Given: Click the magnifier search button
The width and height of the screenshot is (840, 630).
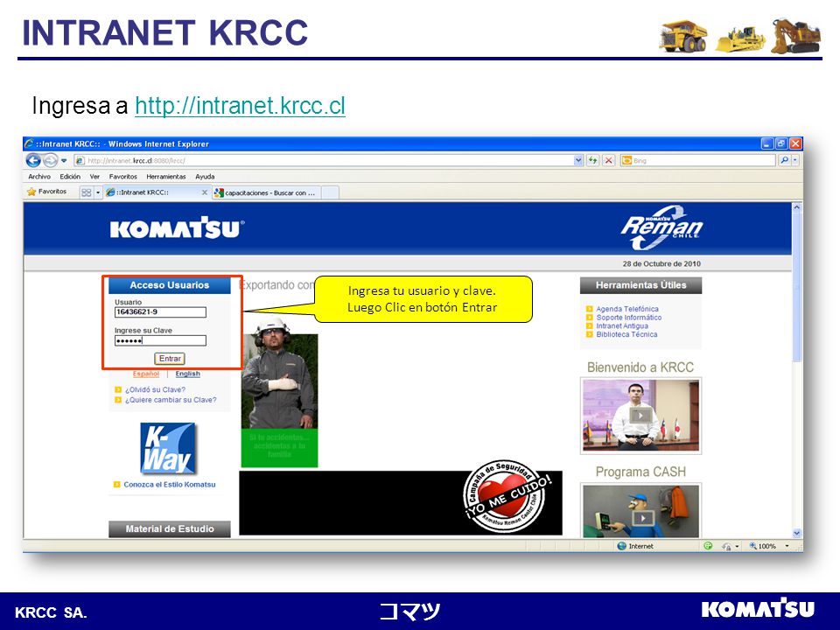Looking at the screenshot, I should point(784,160).
